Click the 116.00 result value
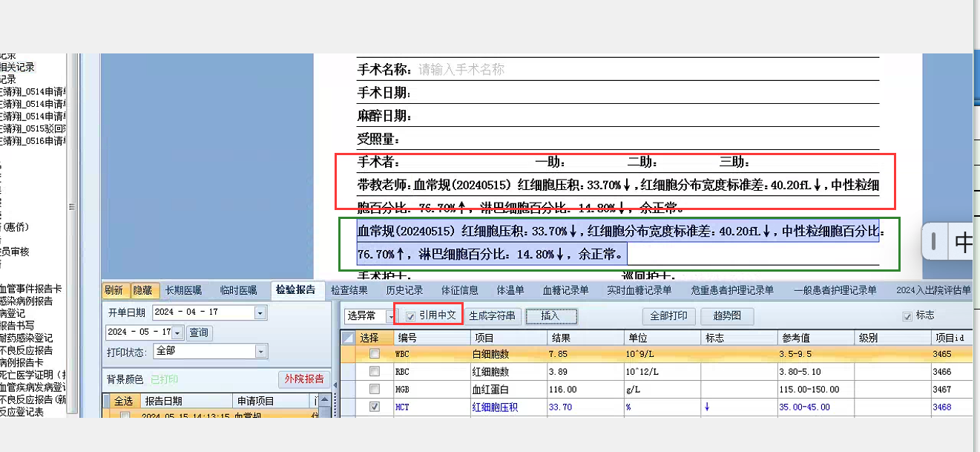Viewport: 980px width, 452px height. point(564,390)
